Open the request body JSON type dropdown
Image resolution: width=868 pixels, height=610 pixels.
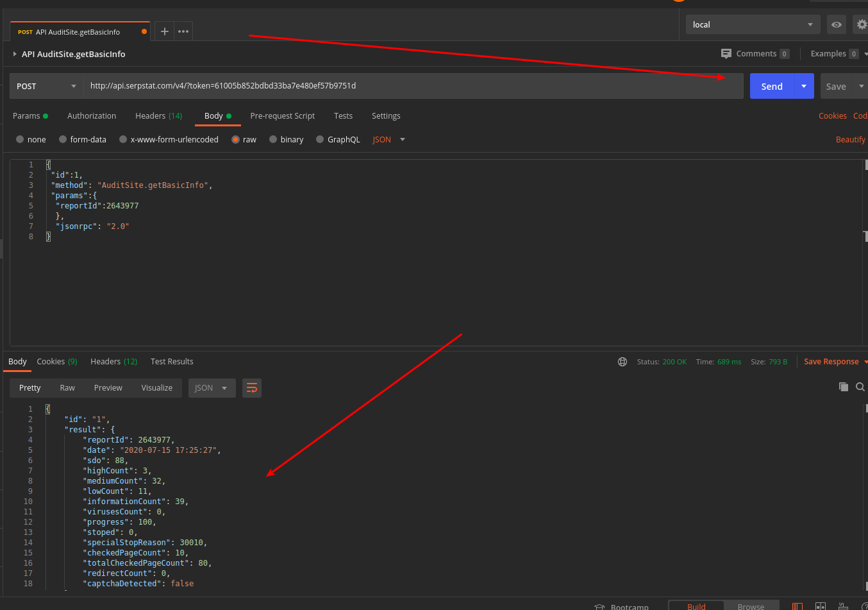click(x=389, y=139)
